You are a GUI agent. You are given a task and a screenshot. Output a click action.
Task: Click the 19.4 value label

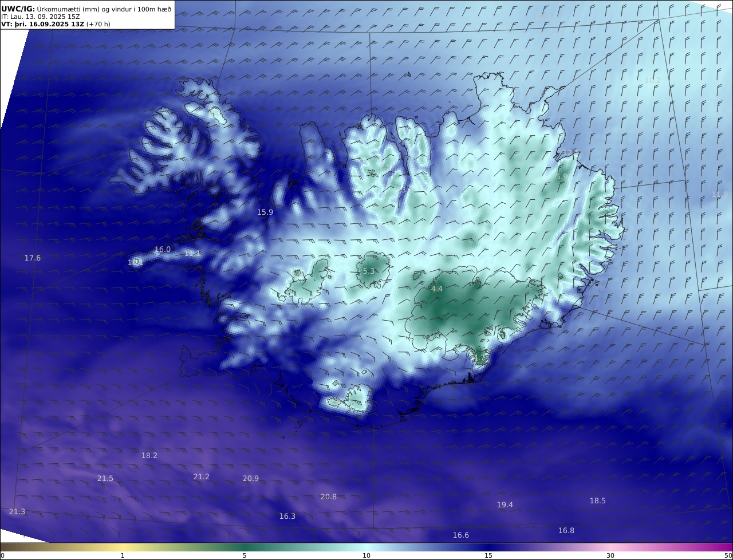pyautogui.click(x=505, y=504)
